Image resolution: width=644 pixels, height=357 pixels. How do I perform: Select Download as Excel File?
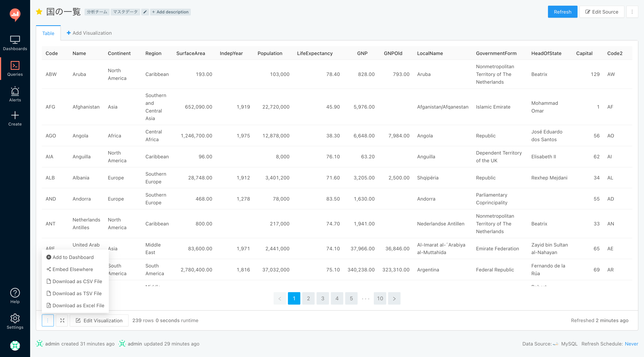(x=78, y=305)
